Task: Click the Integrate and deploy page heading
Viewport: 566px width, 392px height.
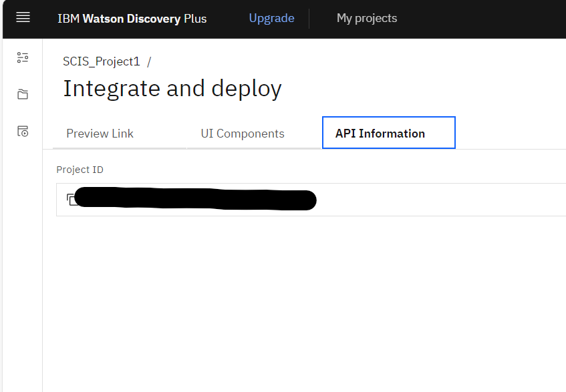Action: tap(172, 89)
